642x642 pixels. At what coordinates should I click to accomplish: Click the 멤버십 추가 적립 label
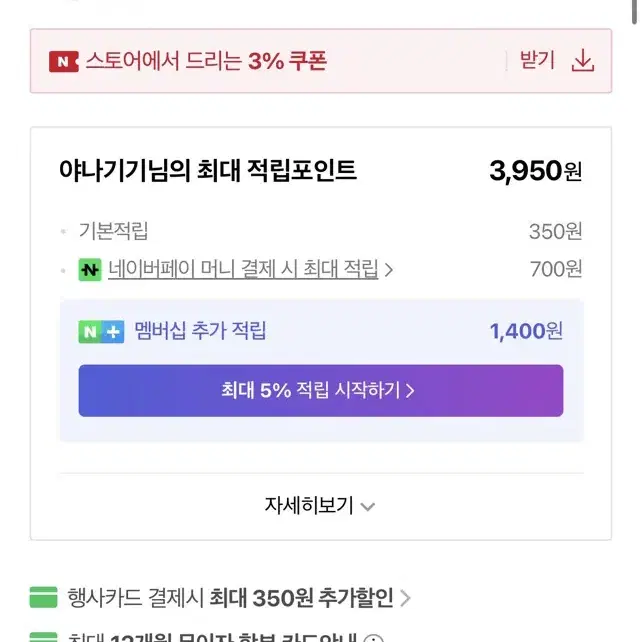point(201,331)
